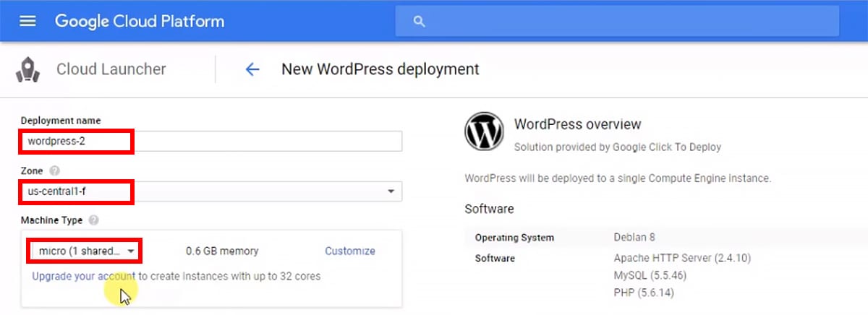Click the WordPress overview heading

[x=577, y=124]
